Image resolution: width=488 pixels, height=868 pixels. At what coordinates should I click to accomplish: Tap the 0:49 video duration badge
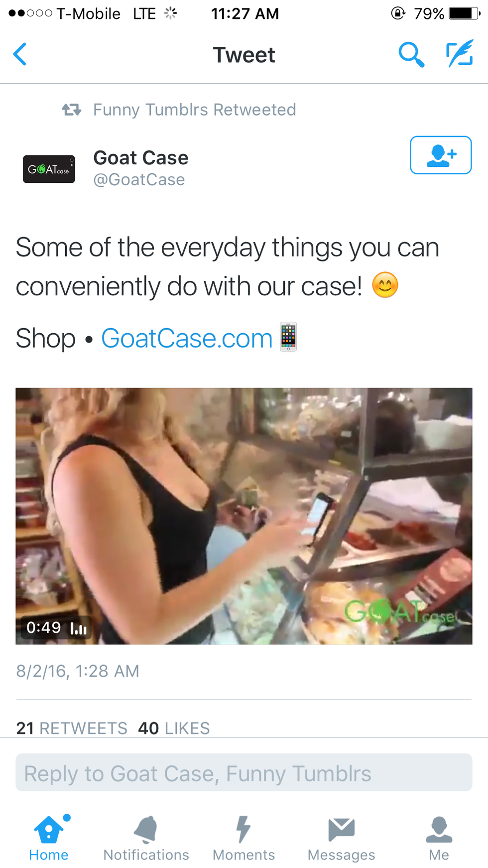click(x=55, y=627)
